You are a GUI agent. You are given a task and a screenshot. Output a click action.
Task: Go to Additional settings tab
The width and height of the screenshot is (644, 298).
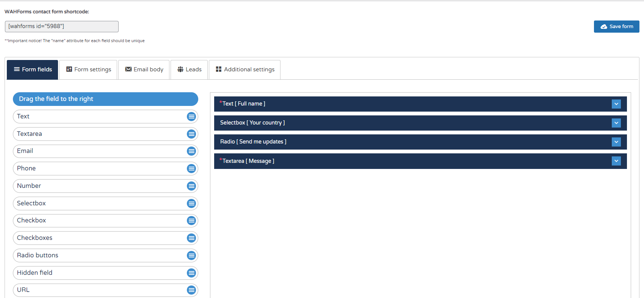[245, 69]
